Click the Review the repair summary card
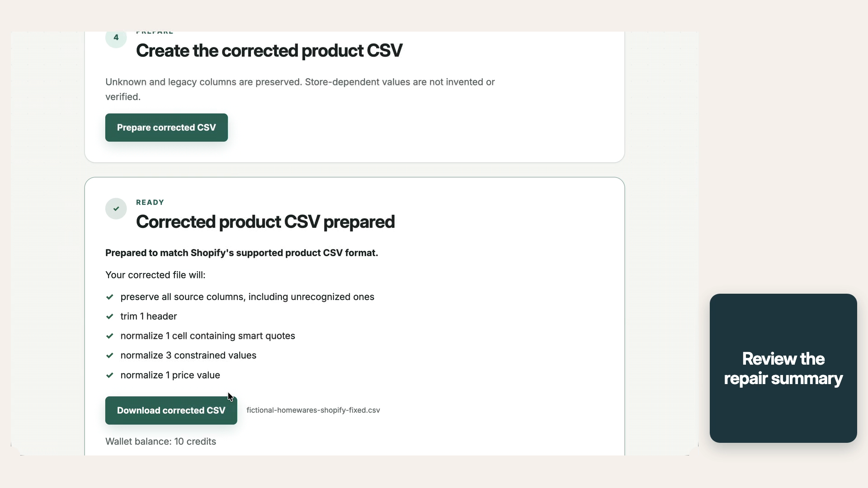 tap(783, 368)
